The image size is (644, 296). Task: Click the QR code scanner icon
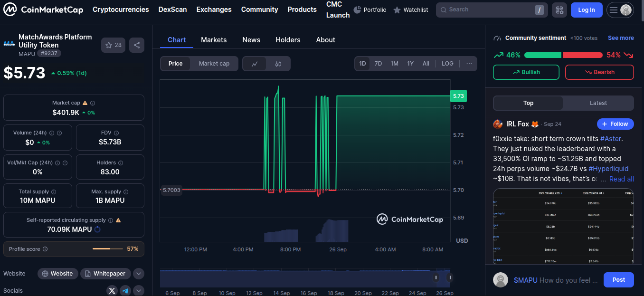click(559, 10)
